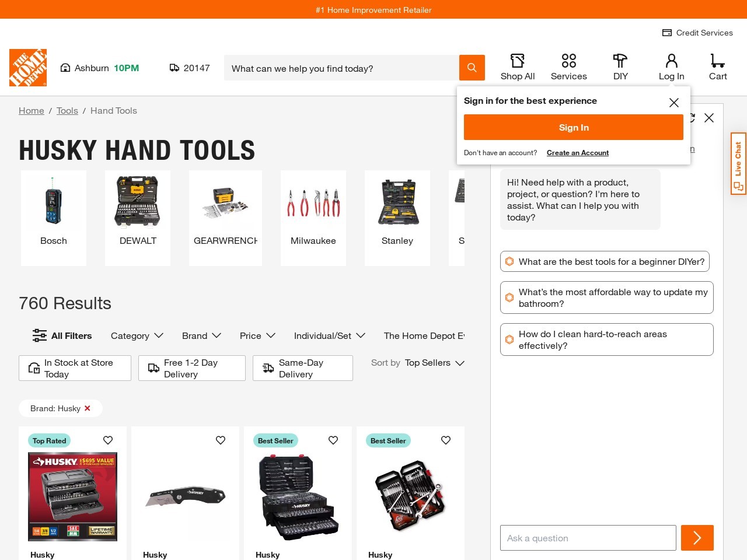Open the Log In menu item
This screenshot has height=560, width=747.
[671, 68]
